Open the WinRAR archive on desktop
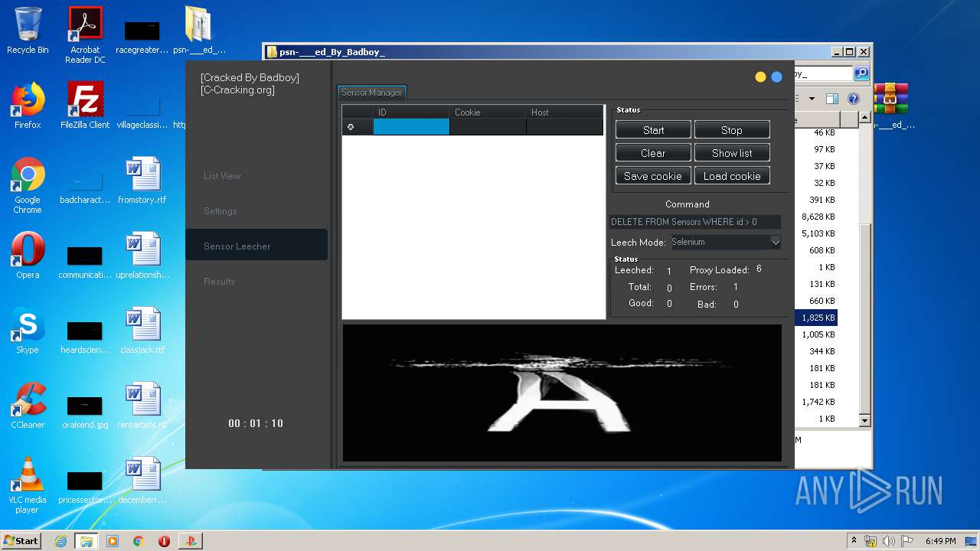Image resolution: width=980 pixels, height=551 pixels. (x=890, y=106)
